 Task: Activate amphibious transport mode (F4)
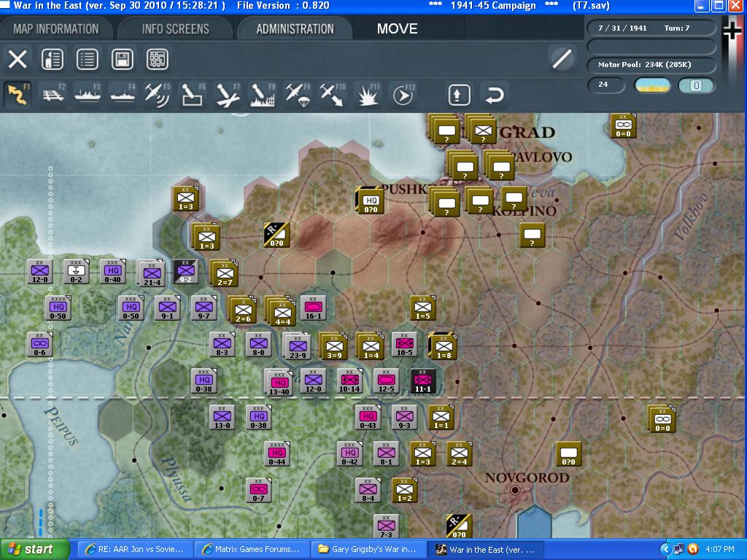123,94
